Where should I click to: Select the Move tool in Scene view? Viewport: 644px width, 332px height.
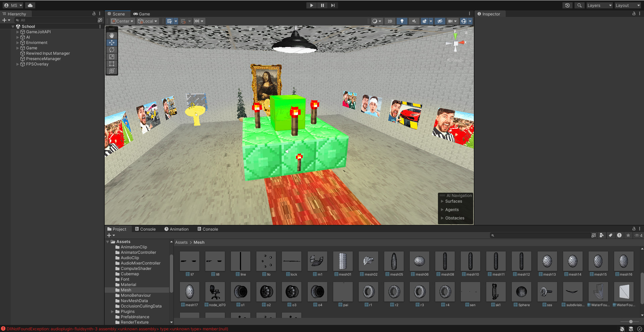111,43
